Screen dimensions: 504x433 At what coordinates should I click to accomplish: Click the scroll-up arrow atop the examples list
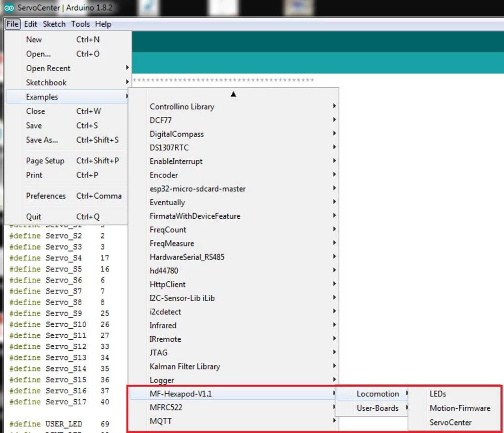tap(233, 94)
